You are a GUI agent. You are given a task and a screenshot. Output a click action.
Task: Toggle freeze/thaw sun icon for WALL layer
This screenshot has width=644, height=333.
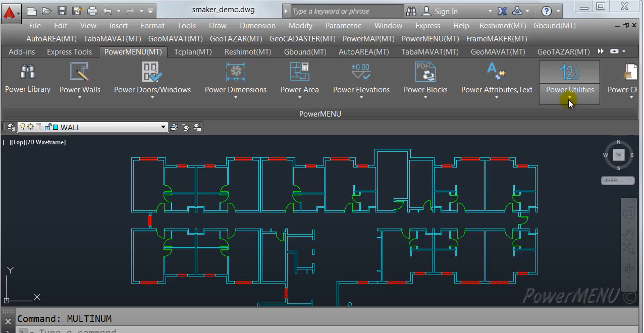tap(30, 127)
